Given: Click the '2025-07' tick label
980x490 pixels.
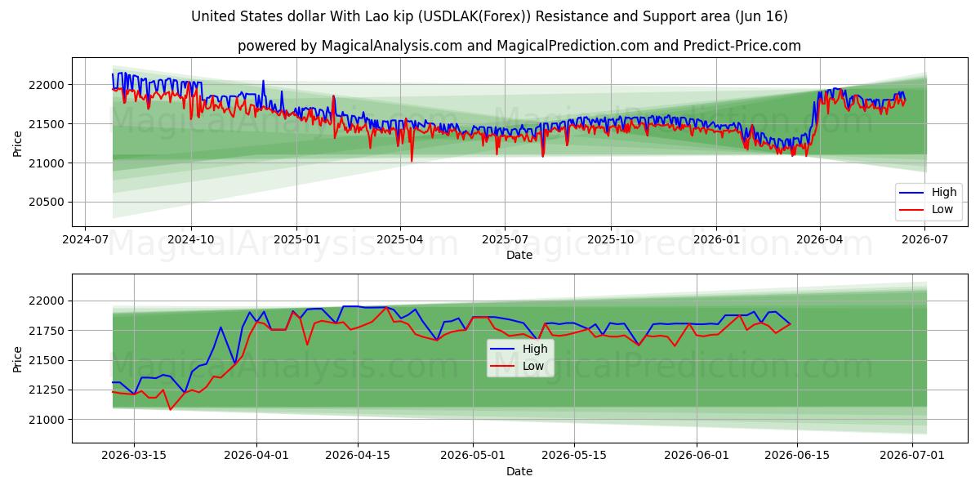Looking at the screenshot, I should click(505, 240).
